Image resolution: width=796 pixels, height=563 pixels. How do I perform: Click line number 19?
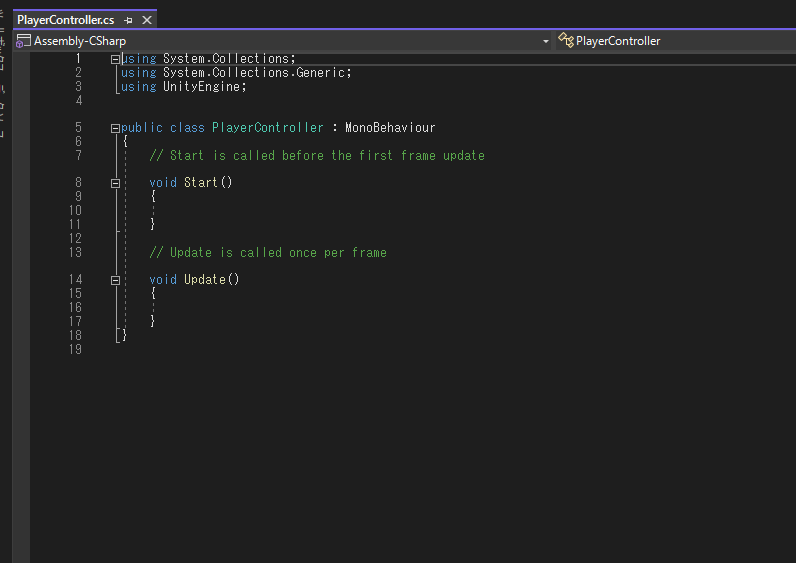pyautogui.click(x=75, y=349)
